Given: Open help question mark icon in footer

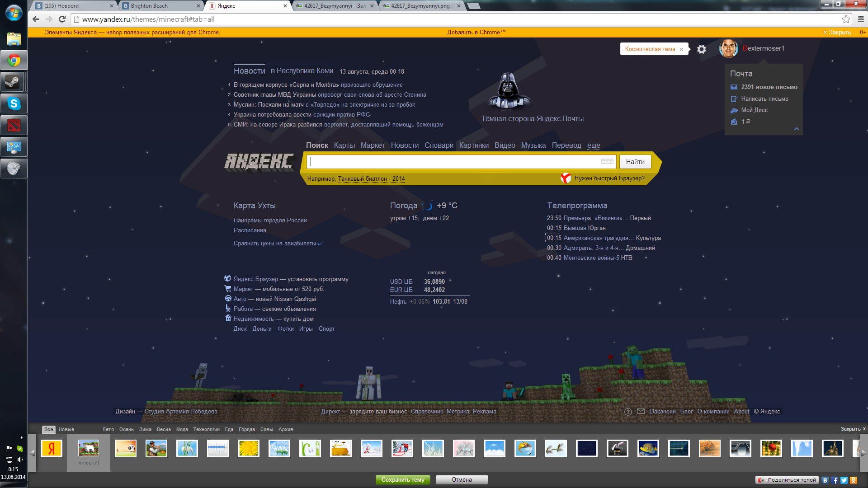Looking at the screenshot, I should [x=628, y=412].
